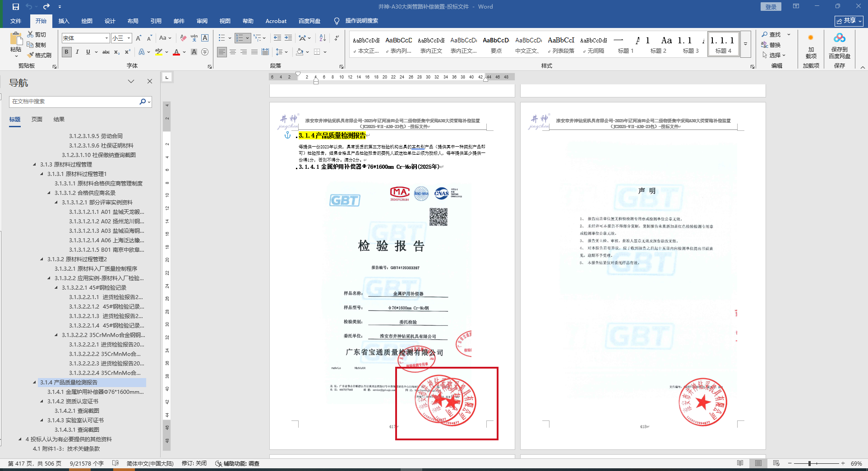Screen dimensions: 868x471
Task: Clear all formatting with the eraser icon
Action: click(x=183, y=38)
